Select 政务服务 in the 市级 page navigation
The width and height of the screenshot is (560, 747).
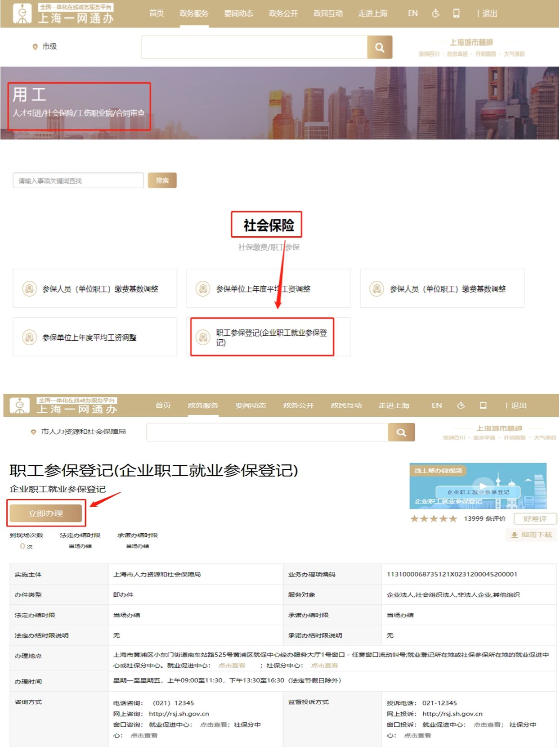pyautogui.click(x=194, y=13)
